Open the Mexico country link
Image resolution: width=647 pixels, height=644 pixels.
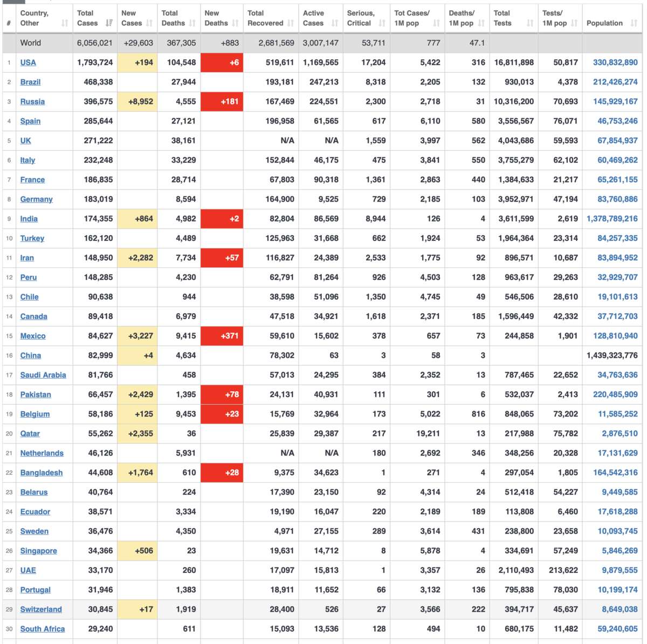coord(33,336)
